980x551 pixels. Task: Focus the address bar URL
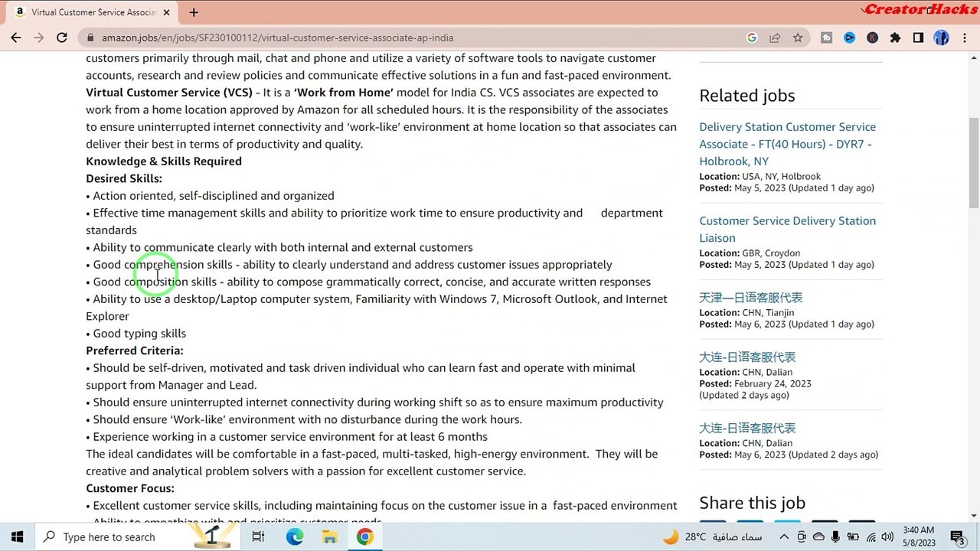pyautogui.click(x=277, y=37)
